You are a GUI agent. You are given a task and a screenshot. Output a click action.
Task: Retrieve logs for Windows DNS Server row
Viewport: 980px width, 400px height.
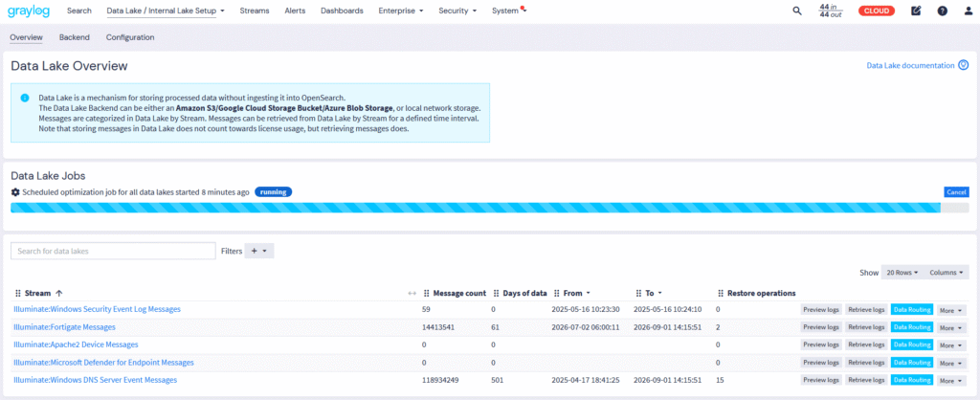866,380
